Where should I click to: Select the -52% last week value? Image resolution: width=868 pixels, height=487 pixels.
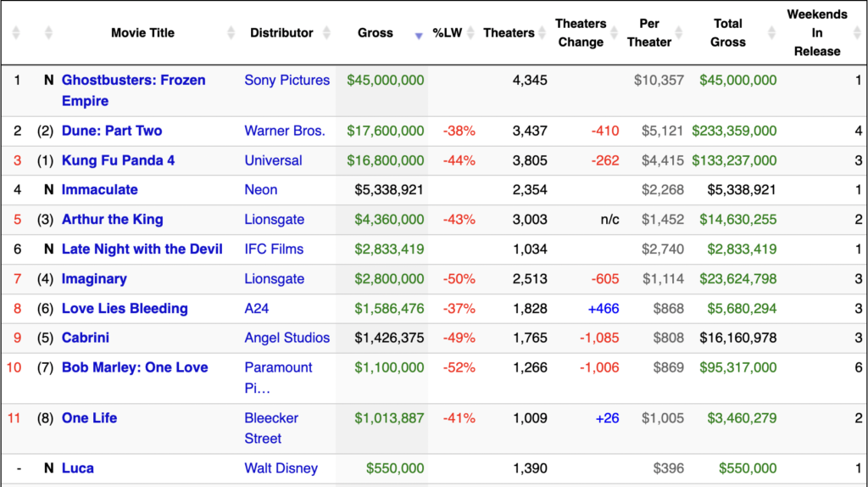[459, 367]
